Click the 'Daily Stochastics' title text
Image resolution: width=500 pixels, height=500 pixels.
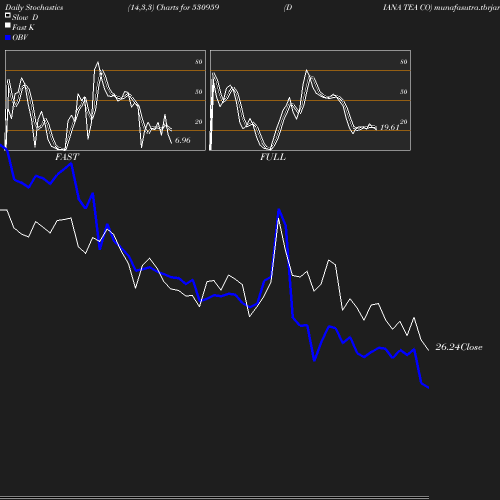click(x=34, y=8)
